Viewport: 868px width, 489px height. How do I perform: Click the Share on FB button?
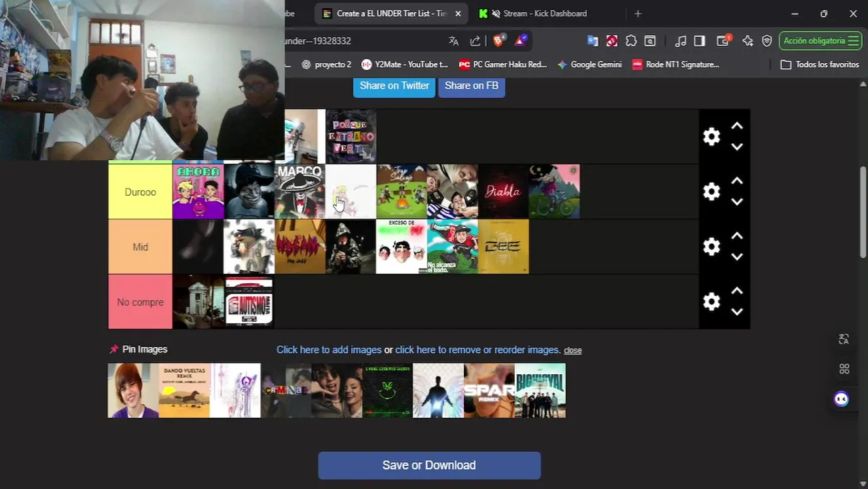pyautogui.click(x=471, y=86)
